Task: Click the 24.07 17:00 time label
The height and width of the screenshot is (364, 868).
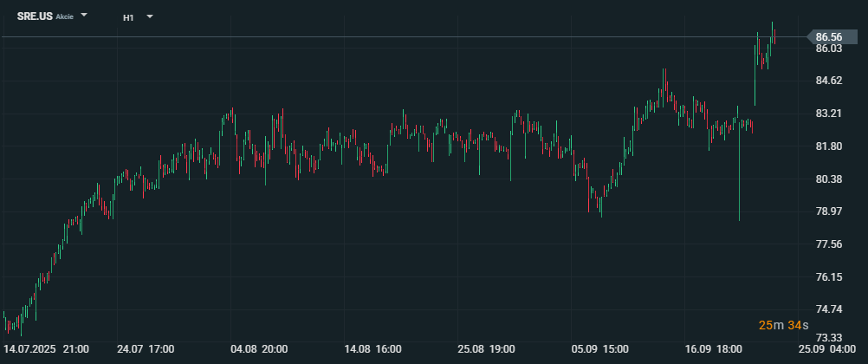Action: tap(146, 349)
